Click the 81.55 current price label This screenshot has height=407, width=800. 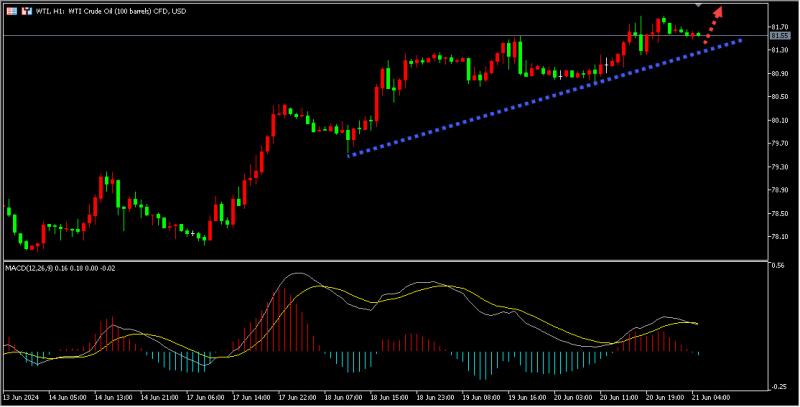coord(780,36)
